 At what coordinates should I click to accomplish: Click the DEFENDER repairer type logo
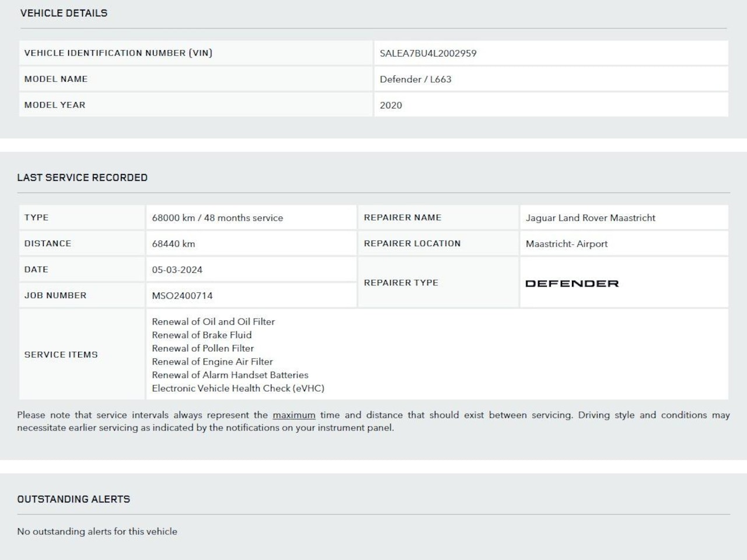coord(572,283)
